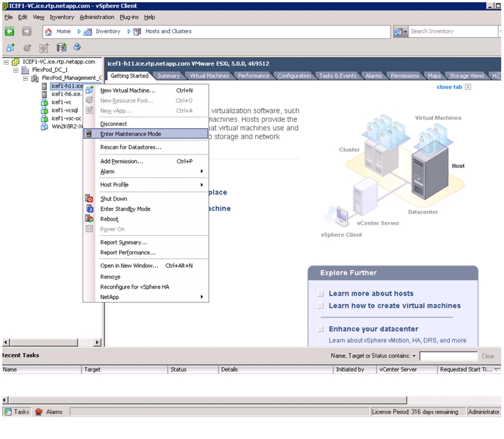Follow the Enhance your datacenter link
The image size is (504, 439).
pyautogui.click(x=374, y=329)
